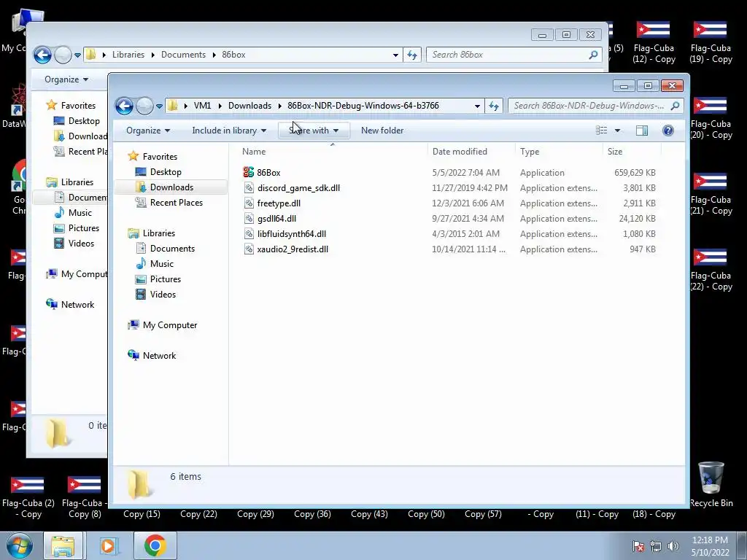
Task: Open Organize menu in back window
Action: [x=66, y=79]
